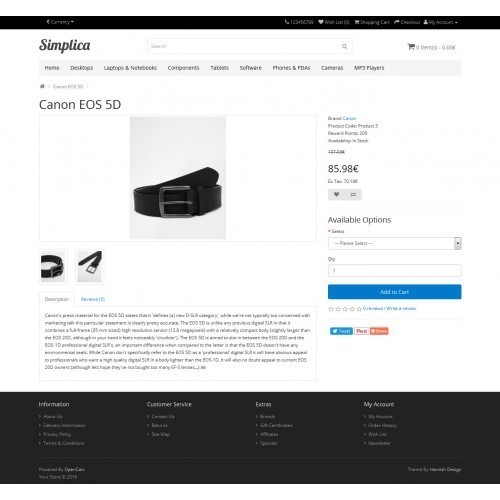500x500 pixels.
Task: Pin product using Pinterest button
Action: pos(361,331)
